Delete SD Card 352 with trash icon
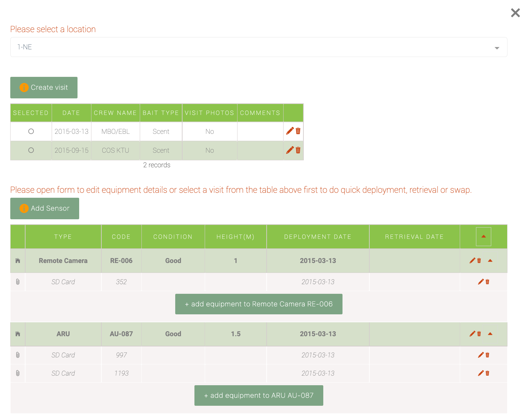Viewport: 526px width, 420px height. 488,282
